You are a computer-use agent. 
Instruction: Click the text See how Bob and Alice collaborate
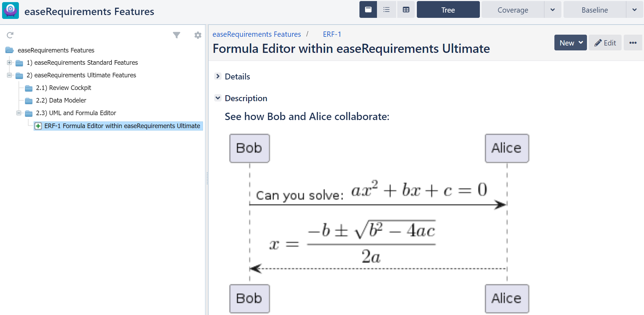tap(307, 117)
